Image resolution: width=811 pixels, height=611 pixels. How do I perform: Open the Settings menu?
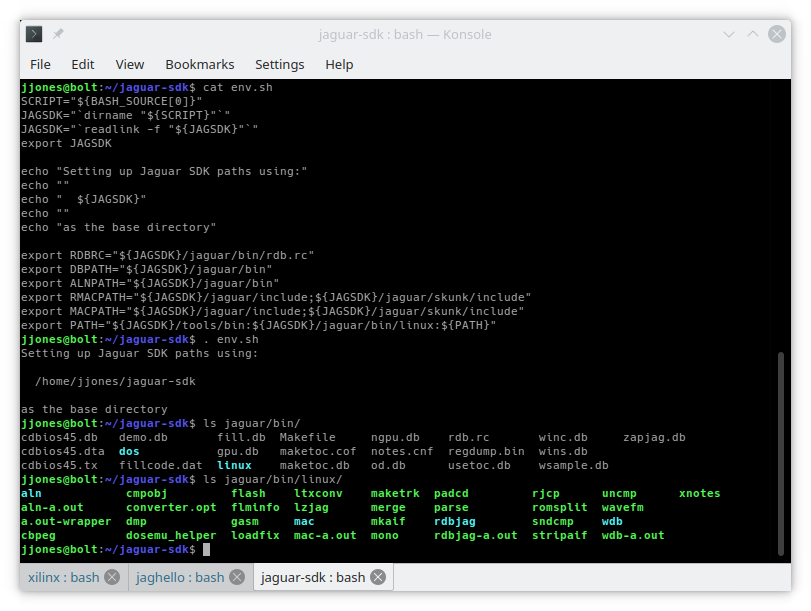[279, 64]
